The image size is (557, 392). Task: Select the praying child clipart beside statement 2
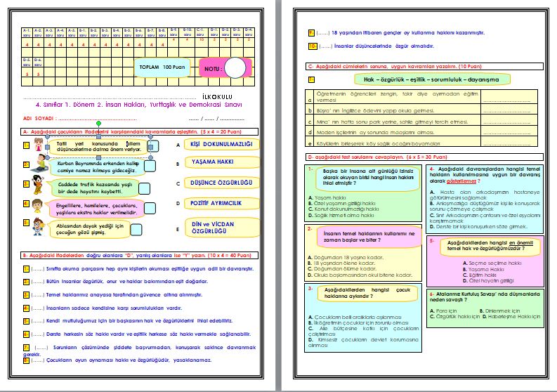pos(40,164)
